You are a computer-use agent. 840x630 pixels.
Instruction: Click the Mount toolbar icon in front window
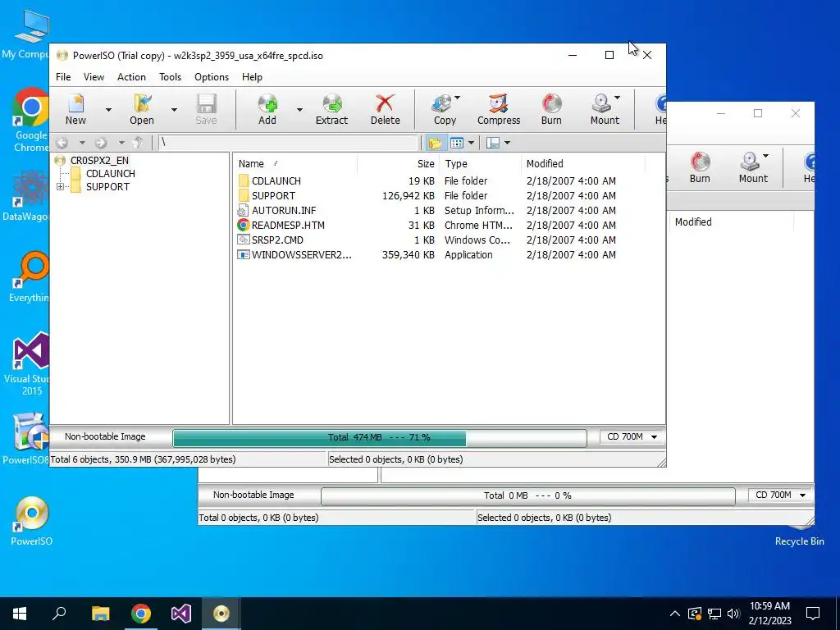tap(605, 110)
